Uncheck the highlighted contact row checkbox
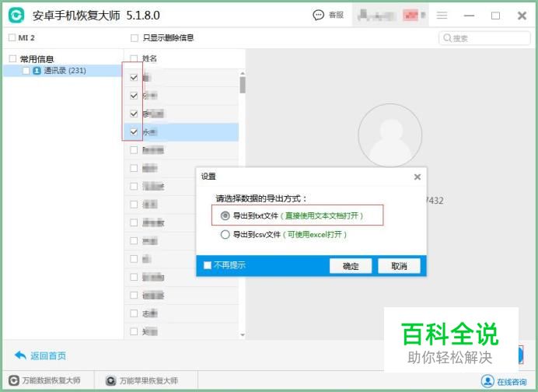 (x=134, y=131)
